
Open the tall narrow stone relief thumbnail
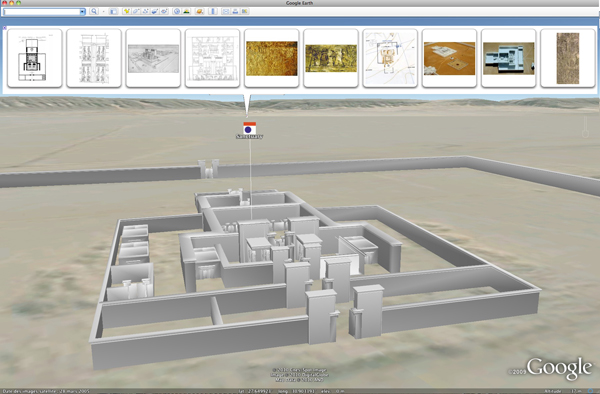[x=568, y=58]
